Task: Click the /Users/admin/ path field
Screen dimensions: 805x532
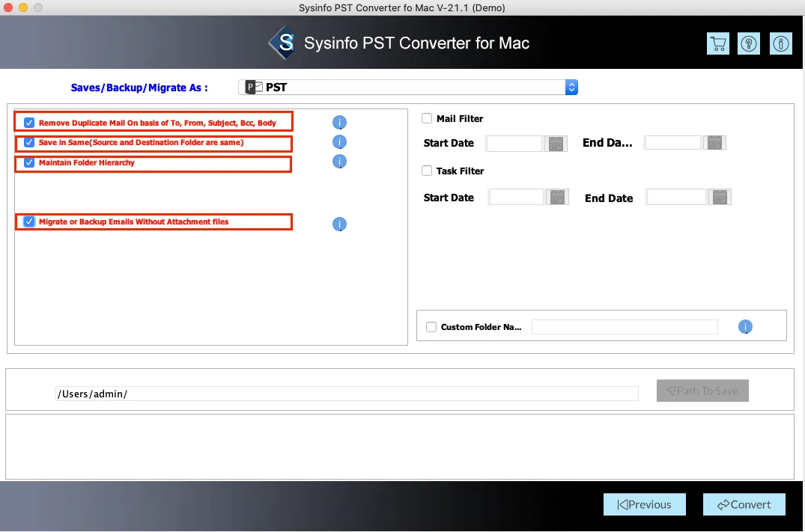Action: click(347, 394)
